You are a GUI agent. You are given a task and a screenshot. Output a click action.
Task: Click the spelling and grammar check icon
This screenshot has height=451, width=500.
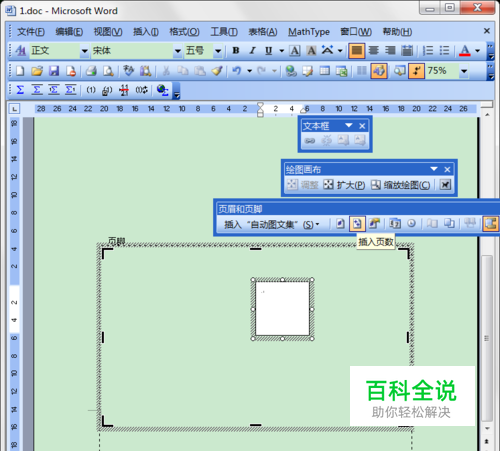[x=128, y=71]
